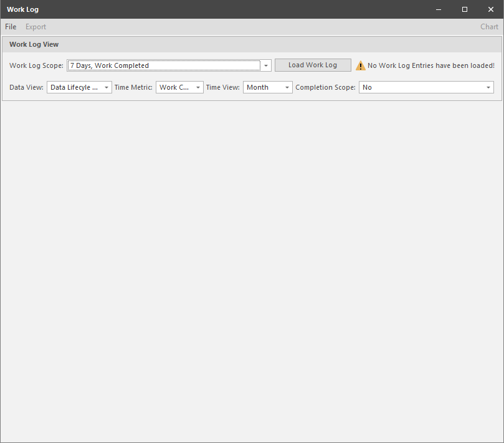Expand the Completion Scope dropdown arrow
504x443 pixels.
click(x=488, y=87)
